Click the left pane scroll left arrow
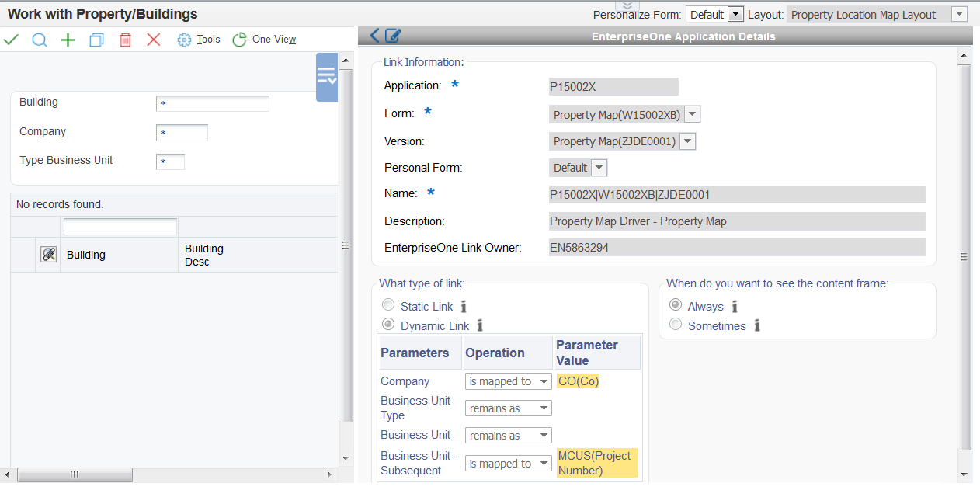 click(7, 474)
